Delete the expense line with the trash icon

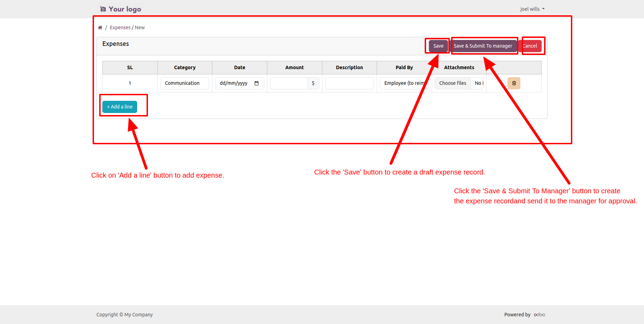tap(514, 83)
